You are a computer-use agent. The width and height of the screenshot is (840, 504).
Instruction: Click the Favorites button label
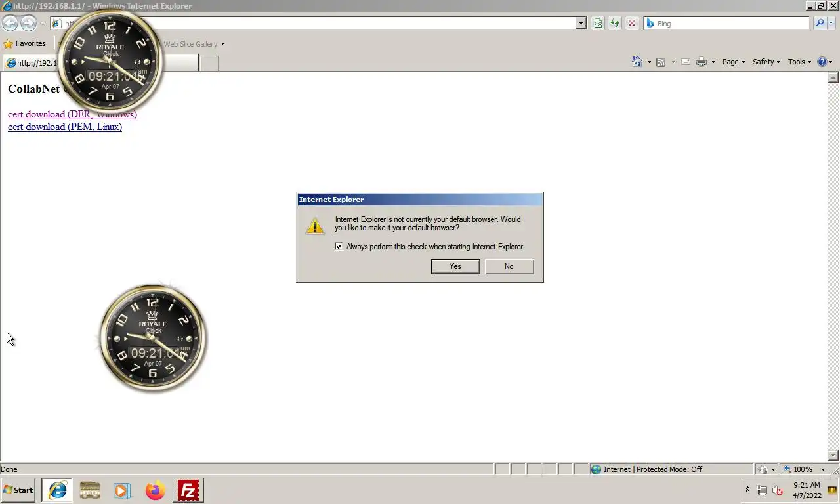point(31,44)
